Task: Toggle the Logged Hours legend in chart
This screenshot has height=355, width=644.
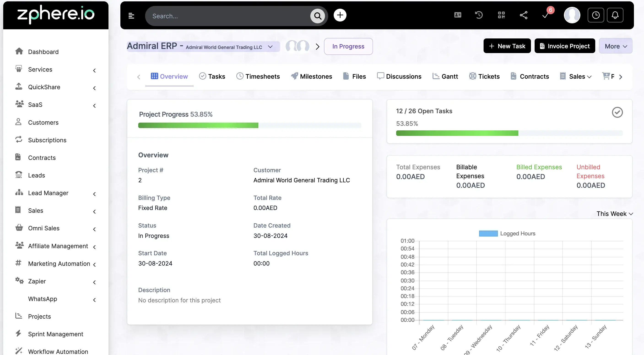Action: pos(507,233)
